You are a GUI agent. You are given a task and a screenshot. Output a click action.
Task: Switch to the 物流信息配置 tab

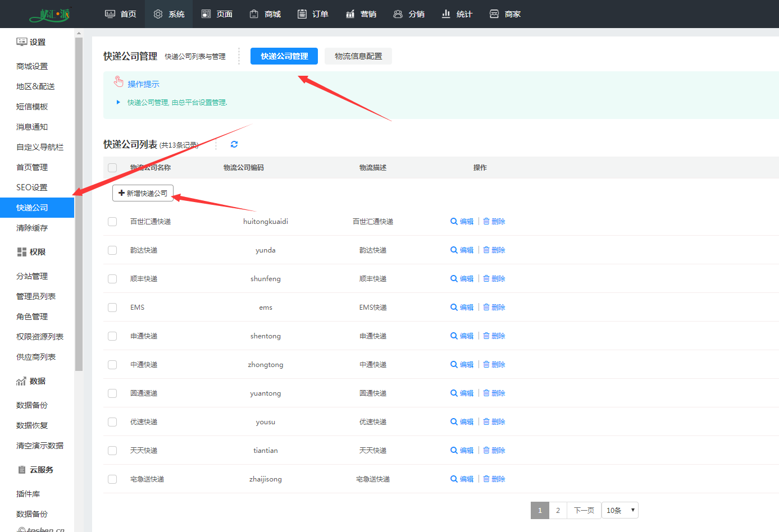tap(358, 56)
